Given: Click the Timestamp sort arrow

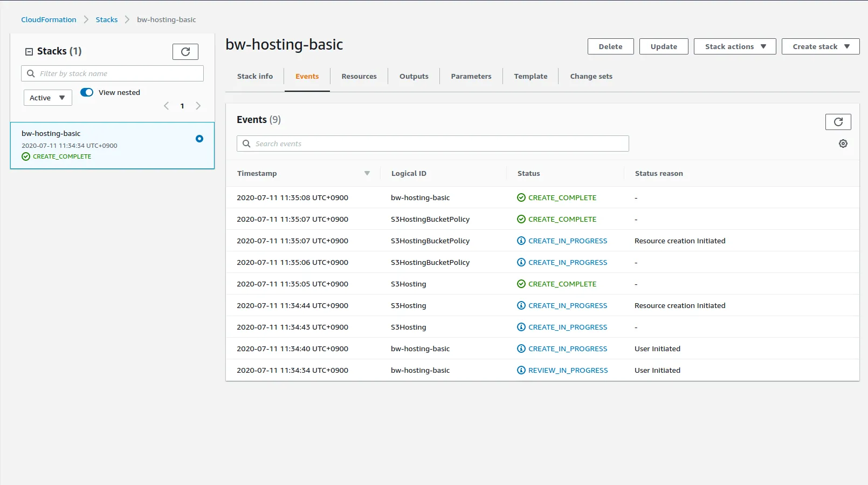Looking at the screenshot, I should (x=367, y=173).
